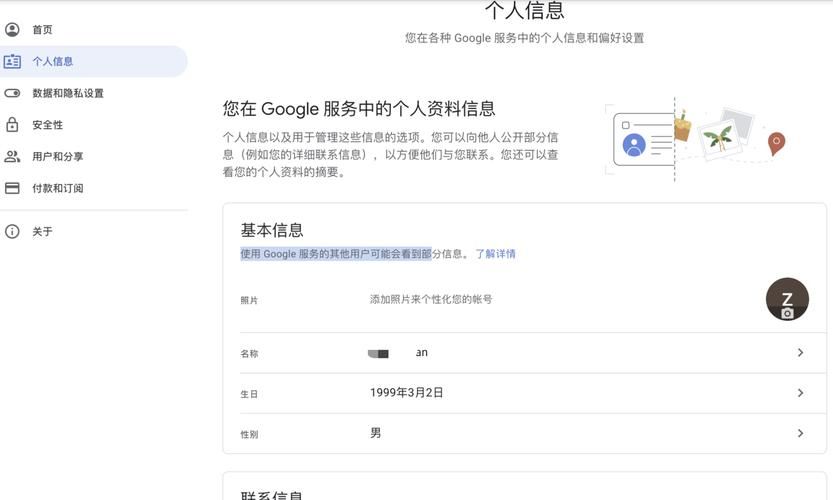Viewport: 833px width, 500px height.
Task: Click the camera icon on profile avatar
Action: [x=787, y=313]
